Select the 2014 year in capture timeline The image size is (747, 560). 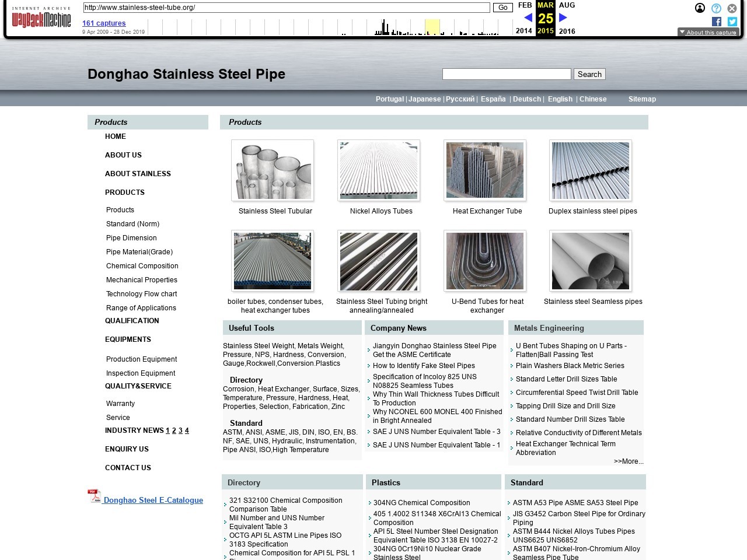click(524, 31)
